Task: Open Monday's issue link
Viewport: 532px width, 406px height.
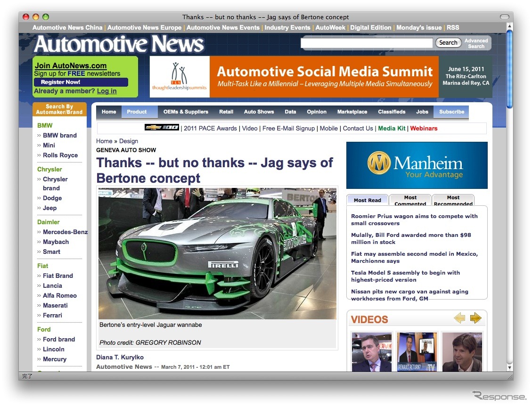Action: click(x=419, y=27)
